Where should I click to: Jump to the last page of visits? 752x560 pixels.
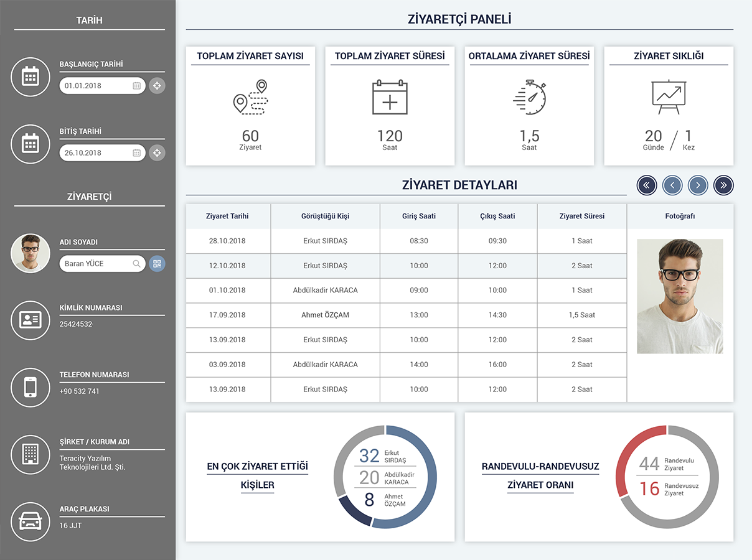(723, 185)
